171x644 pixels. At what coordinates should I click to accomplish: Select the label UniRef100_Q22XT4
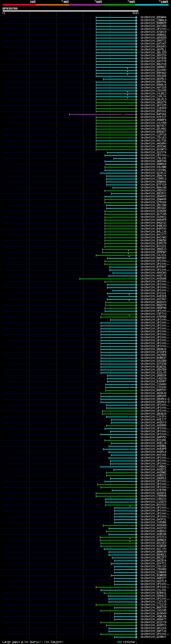[153, 152]
